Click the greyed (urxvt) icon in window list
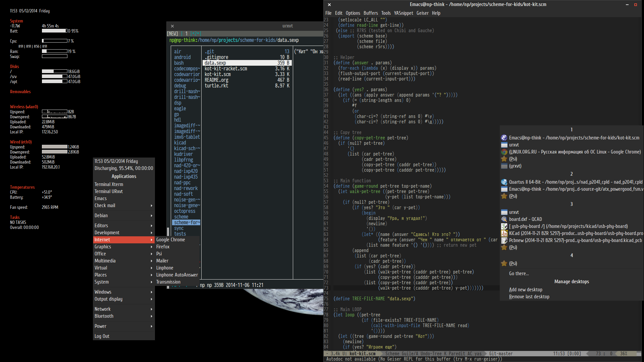This screenshot has width=644, height=362. 504,166
